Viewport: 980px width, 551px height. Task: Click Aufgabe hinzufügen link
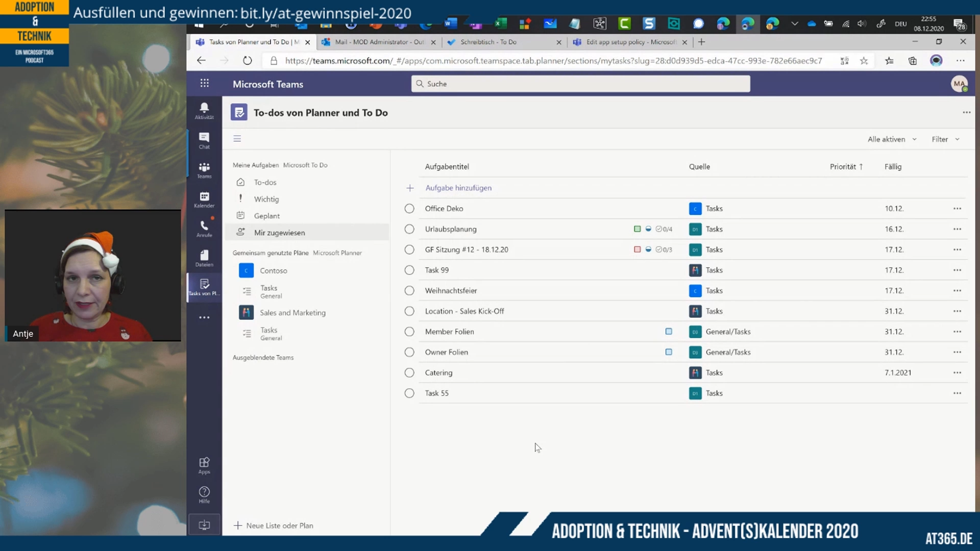tap(458, 188)
